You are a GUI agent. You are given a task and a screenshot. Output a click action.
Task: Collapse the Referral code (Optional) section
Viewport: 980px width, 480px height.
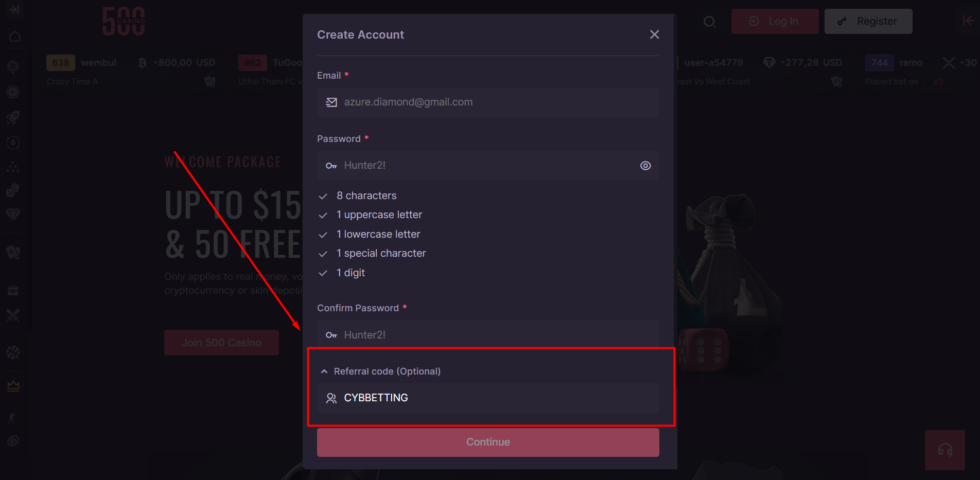tap(324, 371)
